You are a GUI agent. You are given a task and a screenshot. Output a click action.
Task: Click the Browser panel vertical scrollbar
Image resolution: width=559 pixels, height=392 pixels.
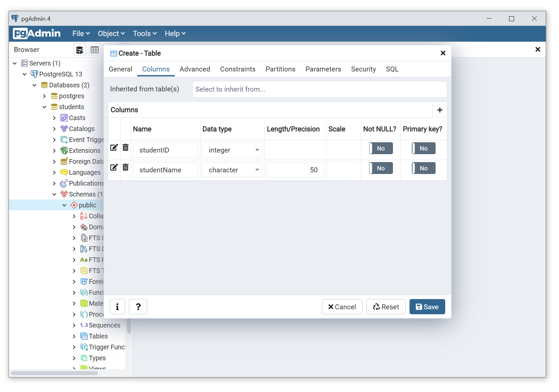[x=129, y=326]
